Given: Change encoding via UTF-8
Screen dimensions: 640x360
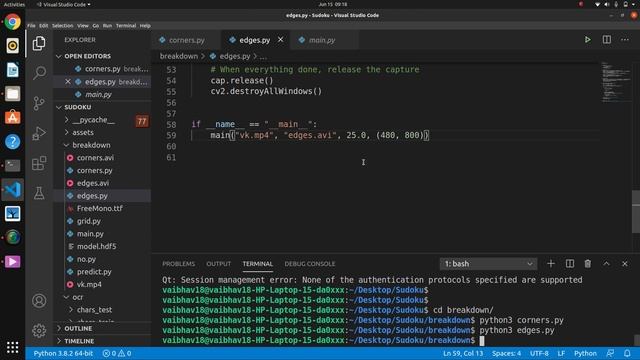Looking at the screenshot, I should [539, 353].
